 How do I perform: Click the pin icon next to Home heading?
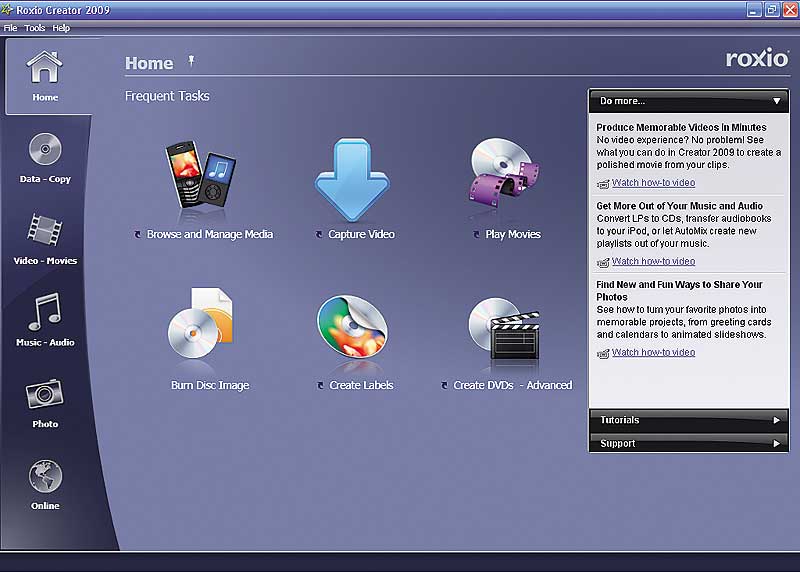[x=191, y=61]
